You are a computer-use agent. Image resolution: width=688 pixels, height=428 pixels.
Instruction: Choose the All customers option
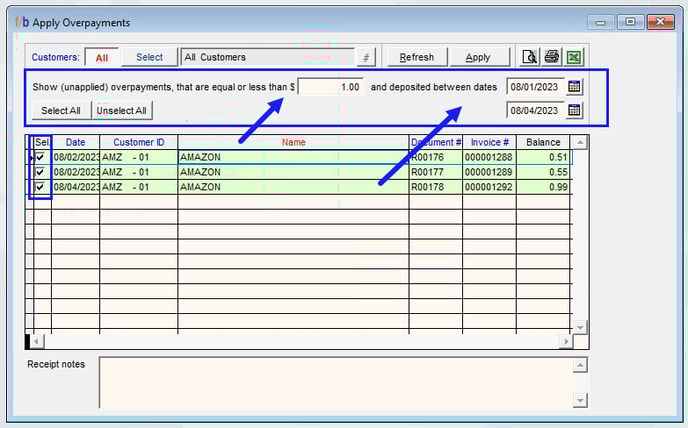click(102, 58)
